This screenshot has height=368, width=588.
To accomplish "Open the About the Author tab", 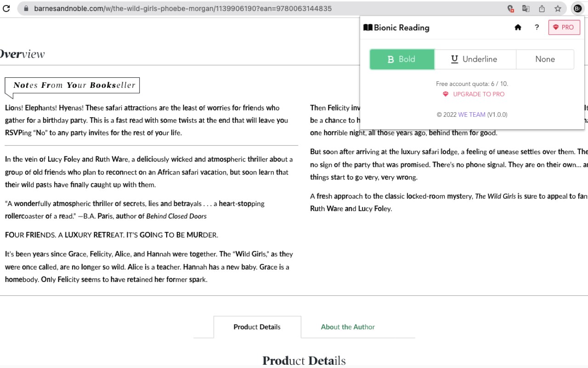I will [348, 327].
